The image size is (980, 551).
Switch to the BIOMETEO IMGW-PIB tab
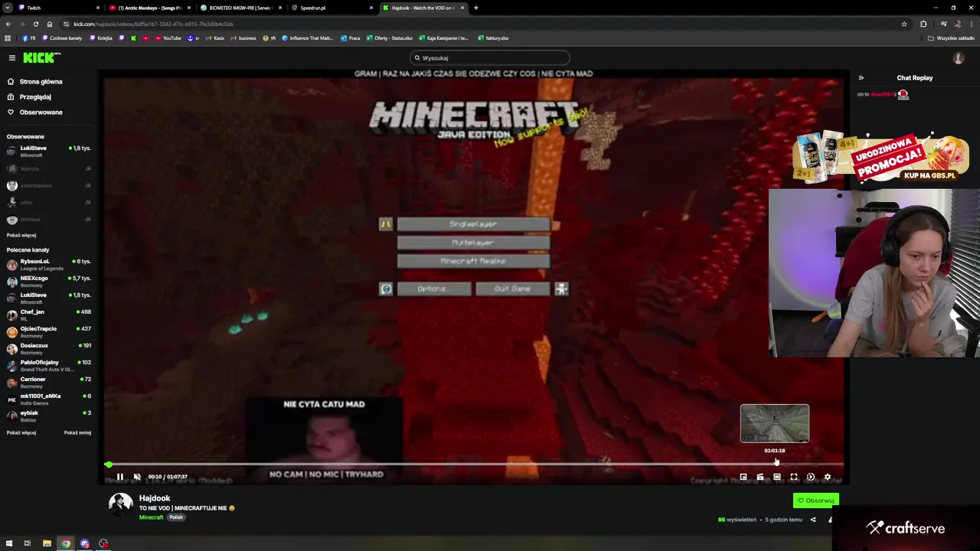(240, 8)
